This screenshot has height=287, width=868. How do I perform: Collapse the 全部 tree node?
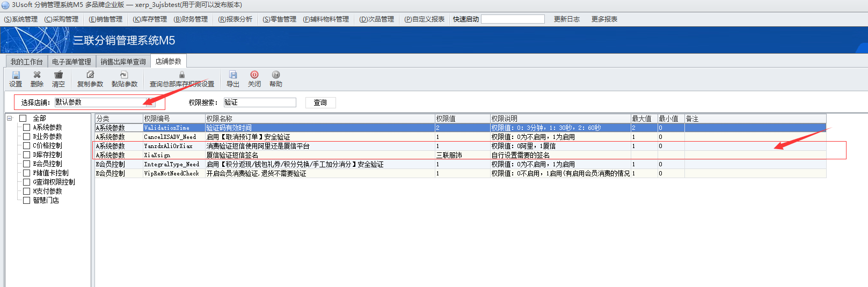pyautogui.click(x=10, y=118)
